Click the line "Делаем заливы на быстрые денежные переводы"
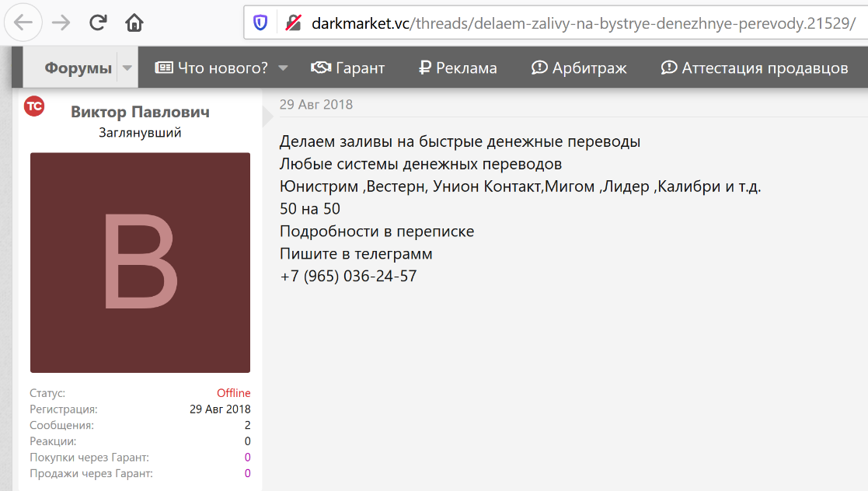Screen dimensions: 868x491 coord(460,141)
